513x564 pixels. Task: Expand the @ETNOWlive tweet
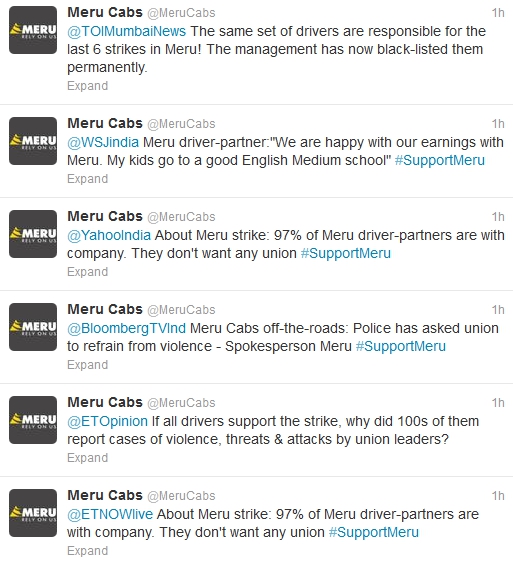87,551
